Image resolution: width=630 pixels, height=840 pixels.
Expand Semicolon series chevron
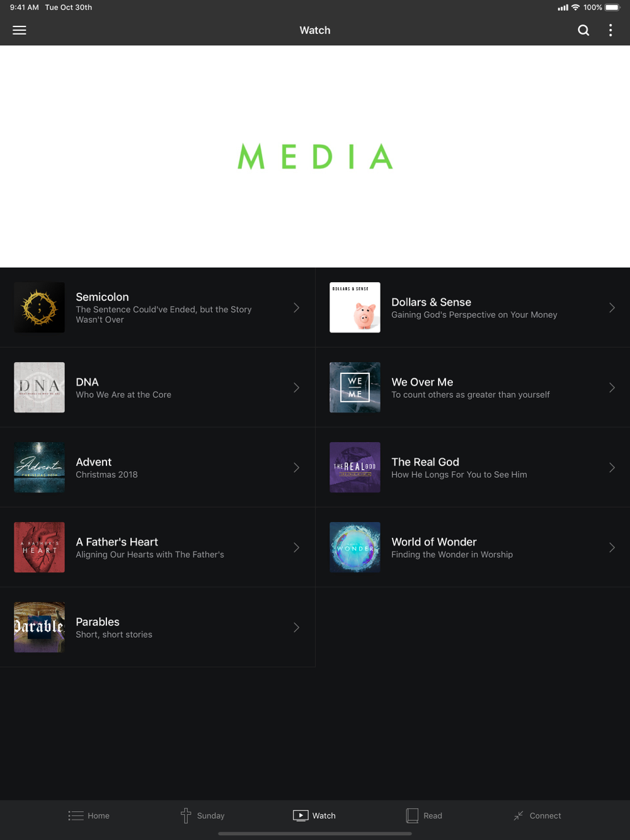(x=296, y=307)
